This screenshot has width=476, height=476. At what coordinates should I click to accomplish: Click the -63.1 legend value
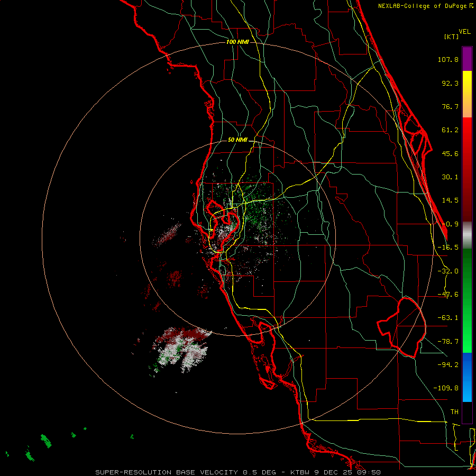[448, 318]
